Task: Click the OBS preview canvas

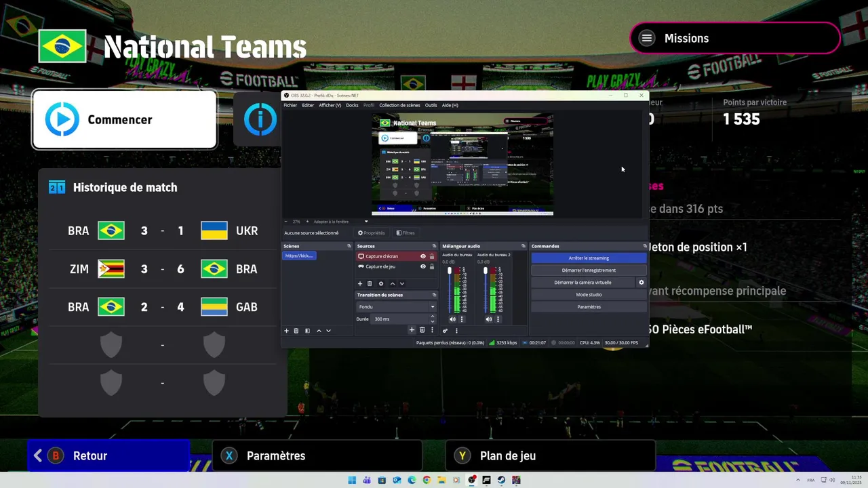Action: point(462,164)
